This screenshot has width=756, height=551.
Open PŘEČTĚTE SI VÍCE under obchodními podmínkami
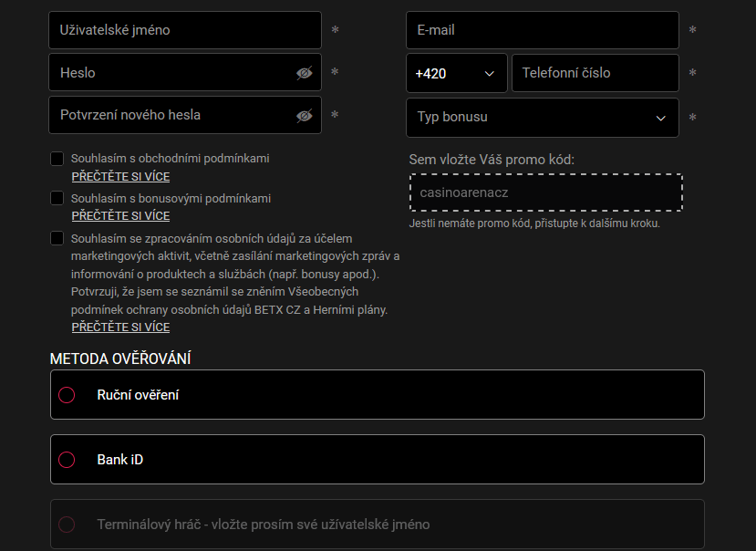(120, 177)
